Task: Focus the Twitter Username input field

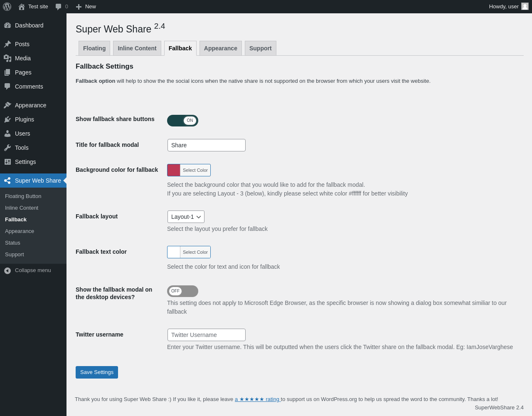Action: (x=207, y=335)
